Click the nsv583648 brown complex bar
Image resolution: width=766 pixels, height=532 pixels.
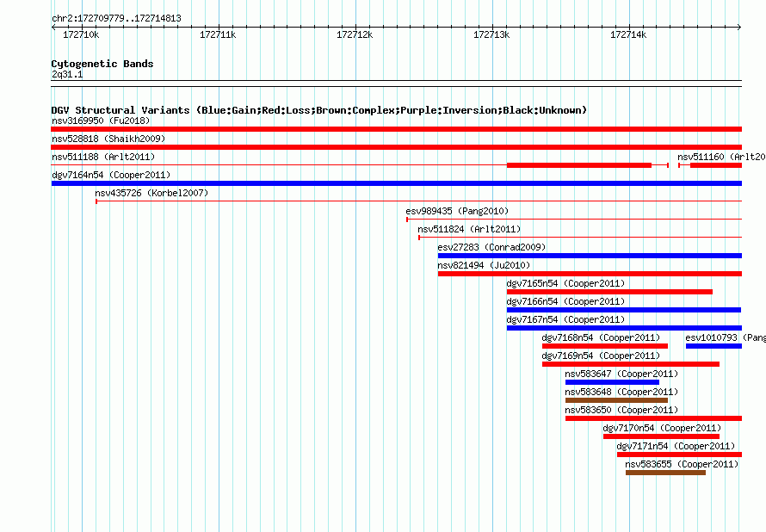pos(616,400)
